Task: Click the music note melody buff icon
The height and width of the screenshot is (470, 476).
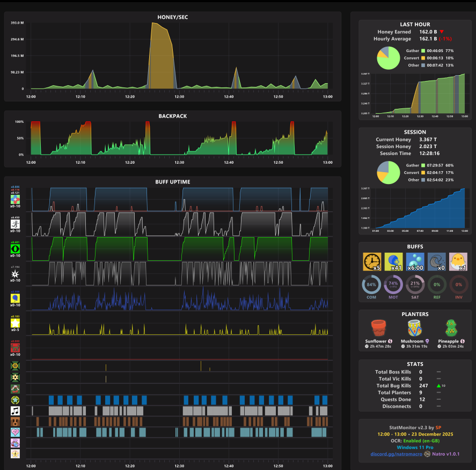Action: pyautogui.click(x=15, y=411)
